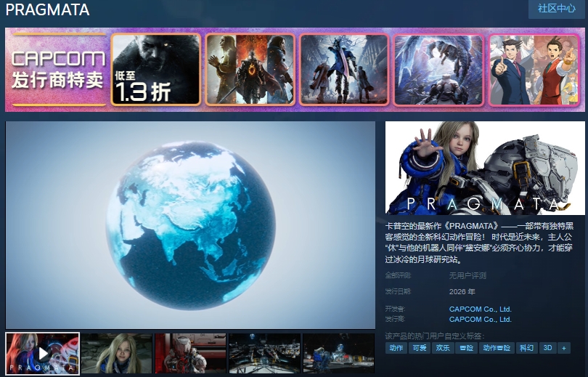Image resolution: width=588 pixels, height=377 pixels.
Task: Open the banner game tile showing 低至 1.3 折
Action: [x=156, y=70]
